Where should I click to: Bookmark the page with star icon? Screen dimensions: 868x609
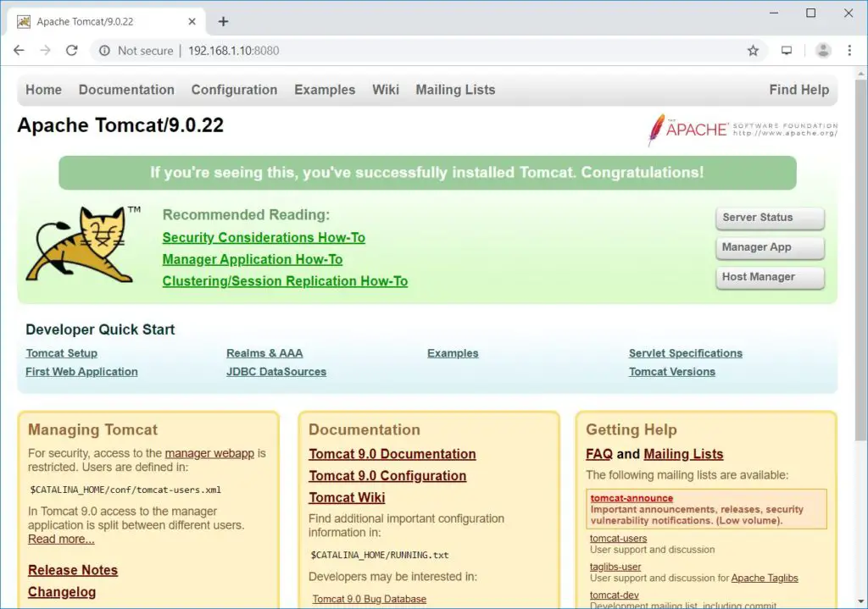pos(753,51)
